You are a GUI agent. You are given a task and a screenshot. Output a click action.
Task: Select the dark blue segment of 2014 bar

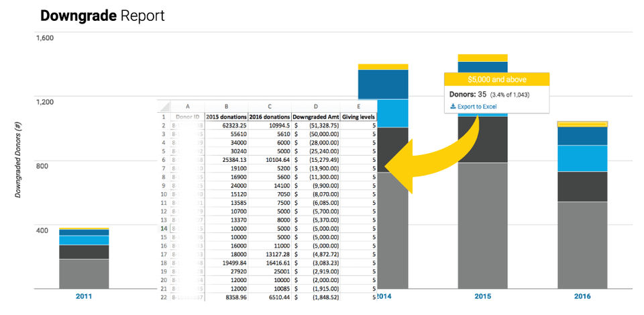click(x=383, y=85)
